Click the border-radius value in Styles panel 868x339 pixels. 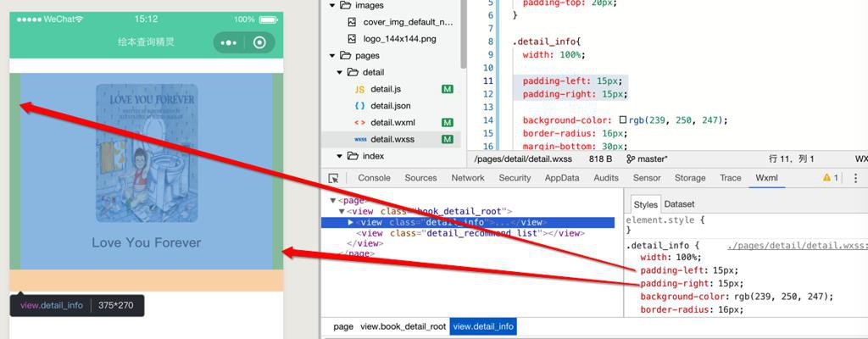point(731,309)
